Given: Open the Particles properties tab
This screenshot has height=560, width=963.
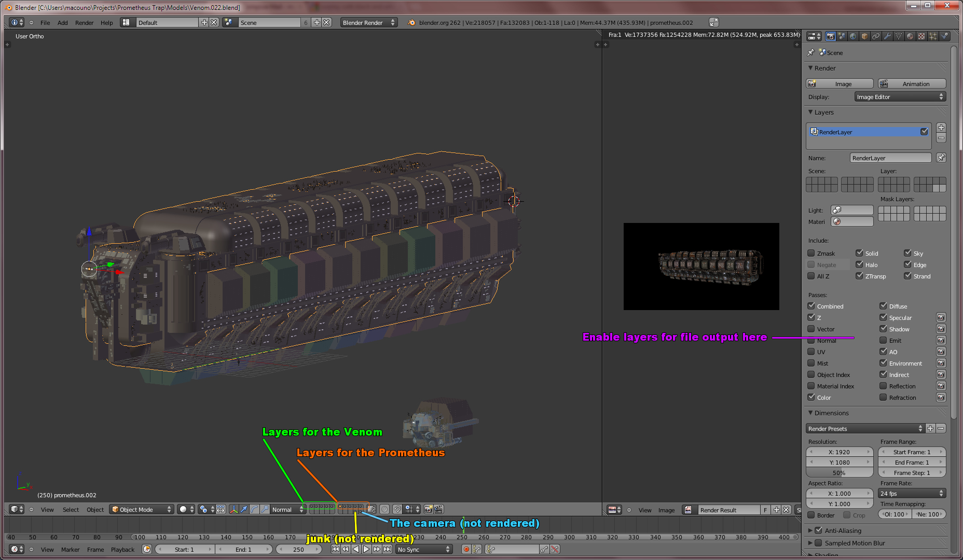Looking at the screenshot, I should (933, 36).
